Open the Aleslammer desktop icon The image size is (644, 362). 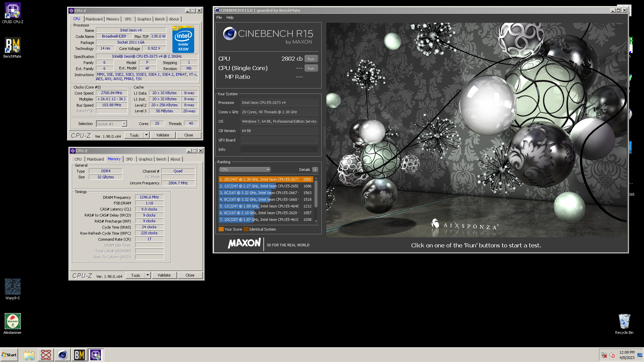[x=12, y=324]
